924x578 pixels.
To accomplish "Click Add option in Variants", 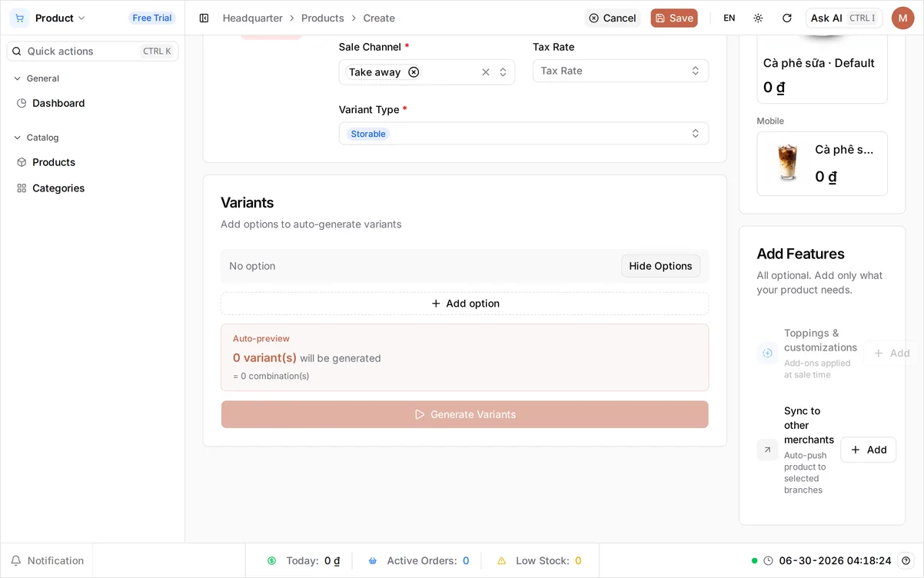I will [464, 304].
